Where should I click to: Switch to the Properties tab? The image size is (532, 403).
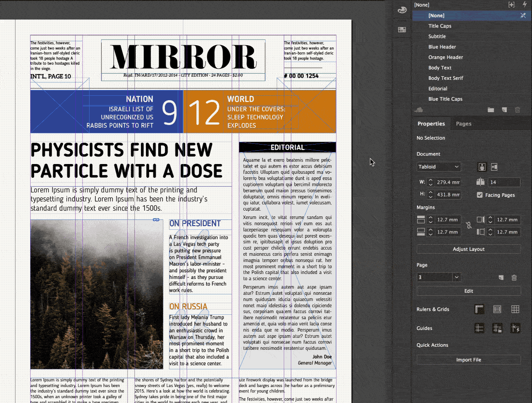(x=431, y=124)
